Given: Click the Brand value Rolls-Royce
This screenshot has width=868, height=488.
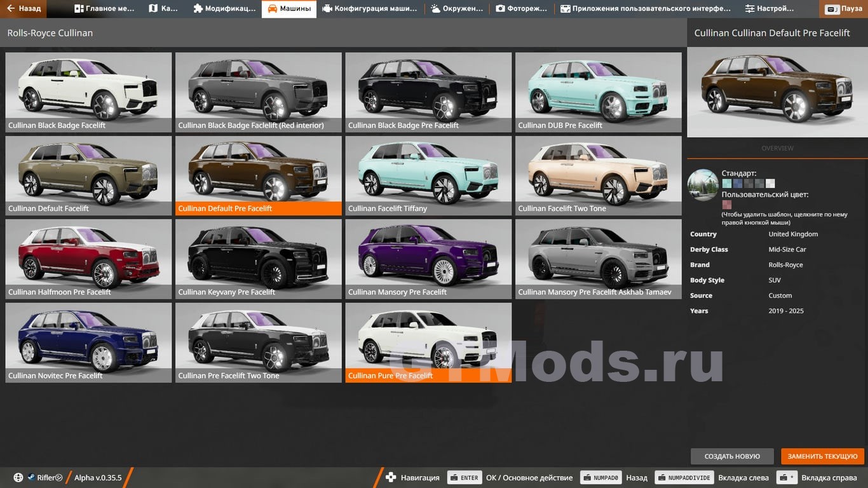Looking at the screenshot, I should tap(786, 265).
